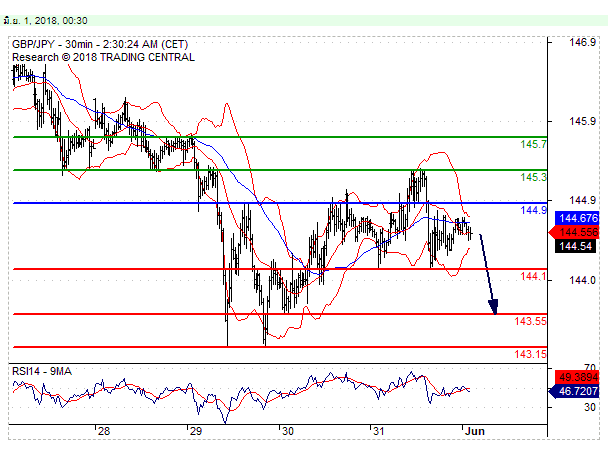Click the green 145.3 resistance label
Viewport: 608px width, 452px height.
pyautogui.click(x=533, y=177)
